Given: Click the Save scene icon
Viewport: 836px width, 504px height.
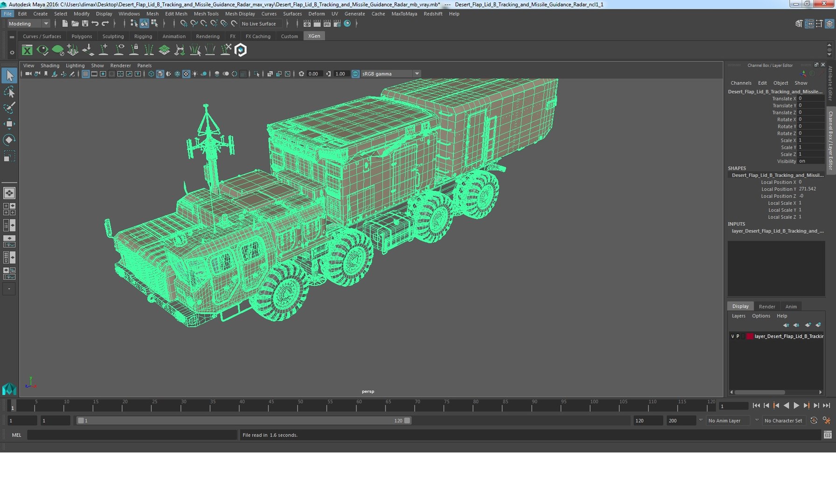Looking at the screenshot, I should click(85, 23).
